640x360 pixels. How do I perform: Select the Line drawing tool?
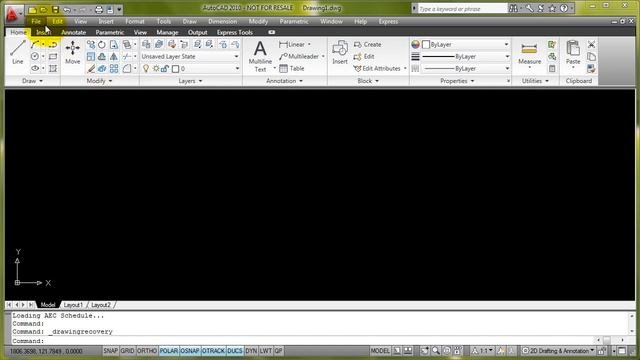18,52
